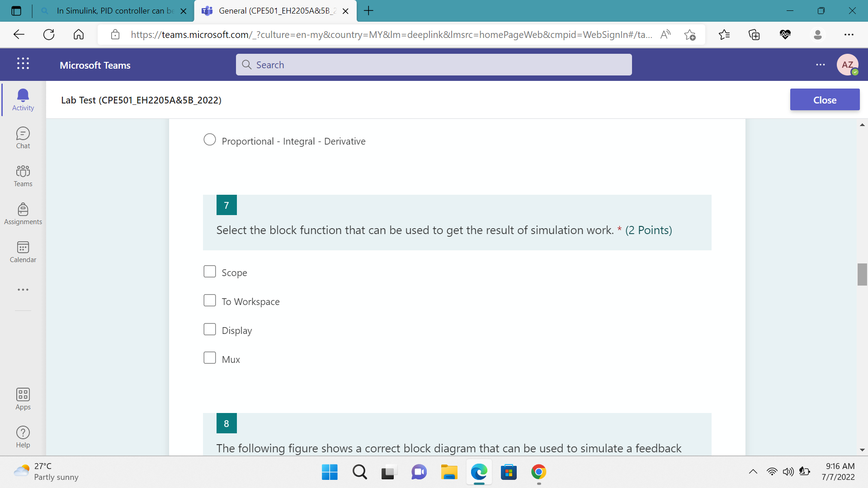The height and width of the screenshot is (488, 868).
Task: Click the Teams search bar
Action: [x=434, y=65]
